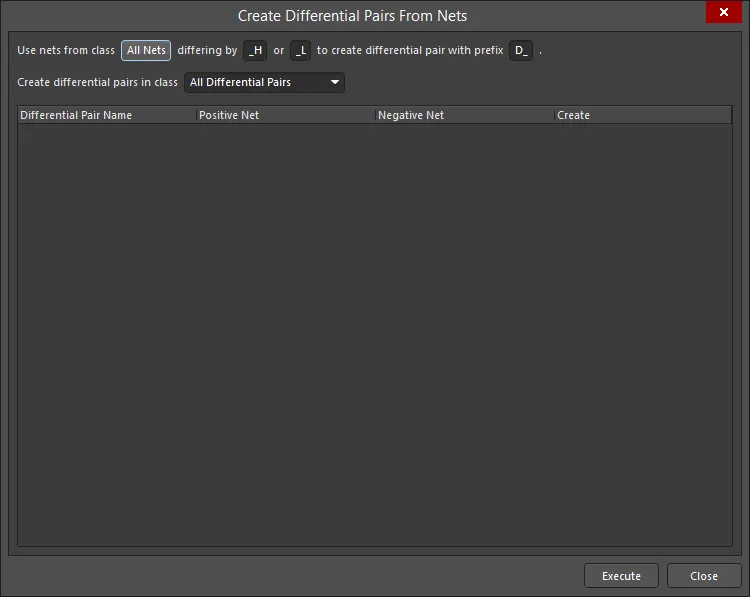Edit the _L negative suffix field

[x=300, y=50]
